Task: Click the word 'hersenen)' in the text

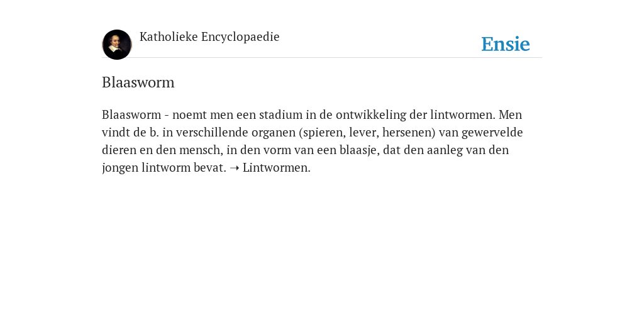Action: 409,132
